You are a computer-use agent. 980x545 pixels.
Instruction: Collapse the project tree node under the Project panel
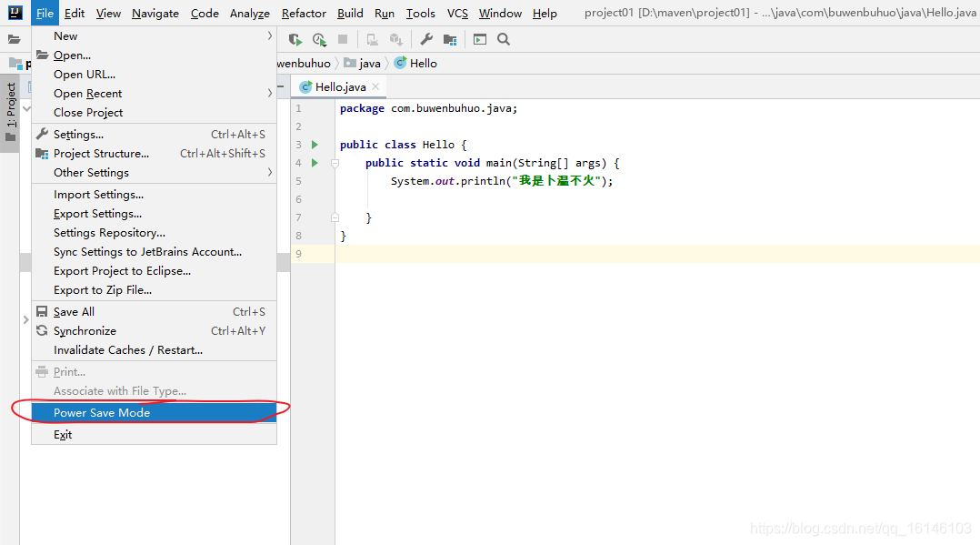pyautogui.click(x=26, y=108)
